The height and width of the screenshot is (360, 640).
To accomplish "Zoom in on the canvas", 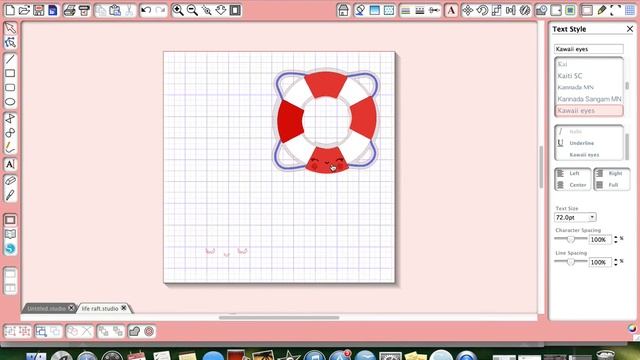I will pyautogui.click(x=178, y=10).
